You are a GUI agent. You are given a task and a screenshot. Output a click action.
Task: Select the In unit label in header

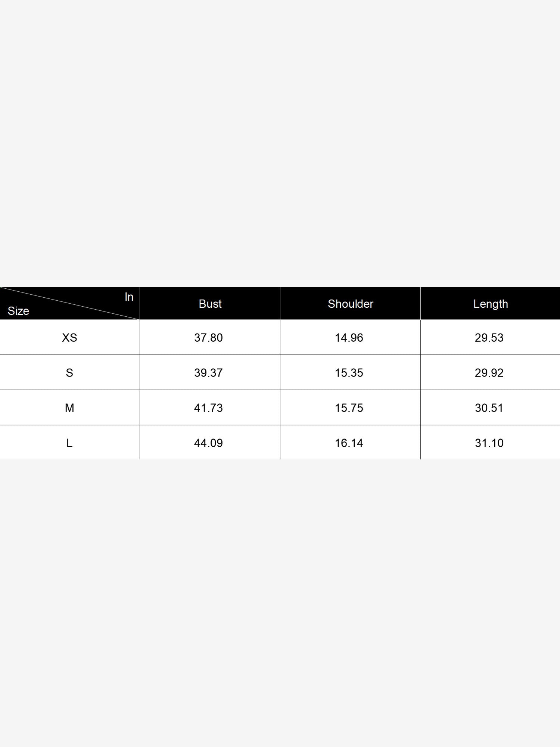click(x=129, y=297)
